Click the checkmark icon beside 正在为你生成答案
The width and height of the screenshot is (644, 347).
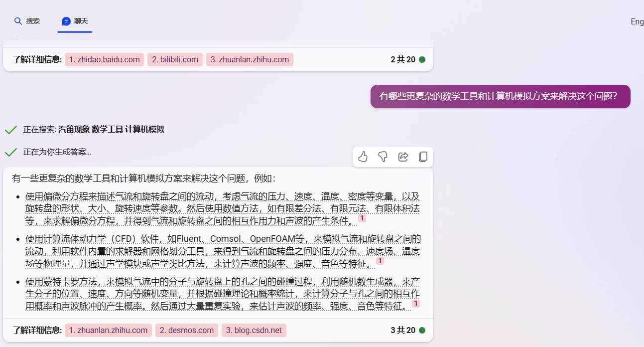click(11, 152)
